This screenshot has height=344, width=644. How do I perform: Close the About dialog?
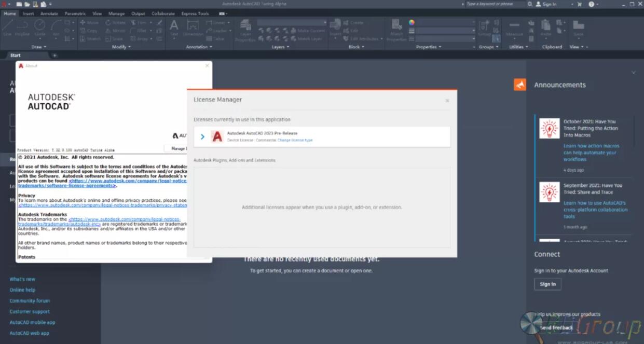point(207,66)
